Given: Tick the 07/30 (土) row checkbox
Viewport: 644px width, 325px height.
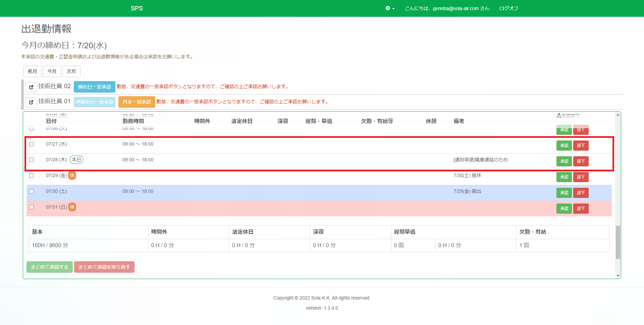Looking at the screenshot, I should coord(32,192).
